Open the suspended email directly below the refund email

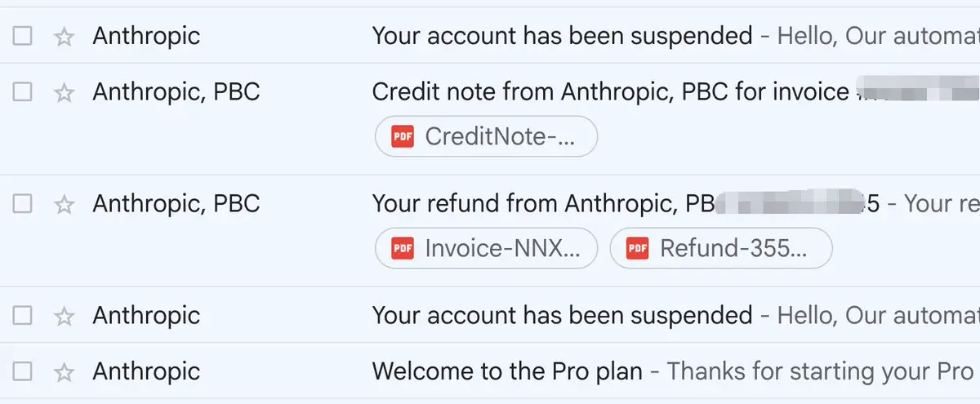point(562,316)
